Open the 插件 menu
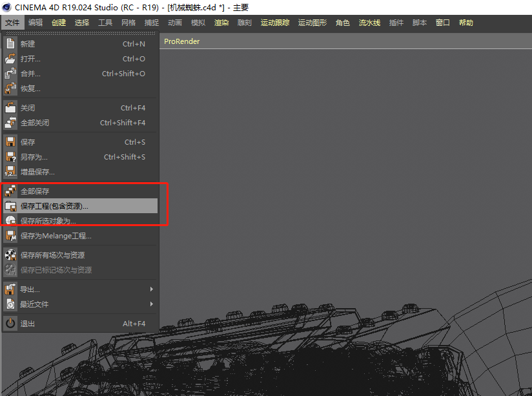The width and height of the screenshot is (532, 396). coord(396,23)
